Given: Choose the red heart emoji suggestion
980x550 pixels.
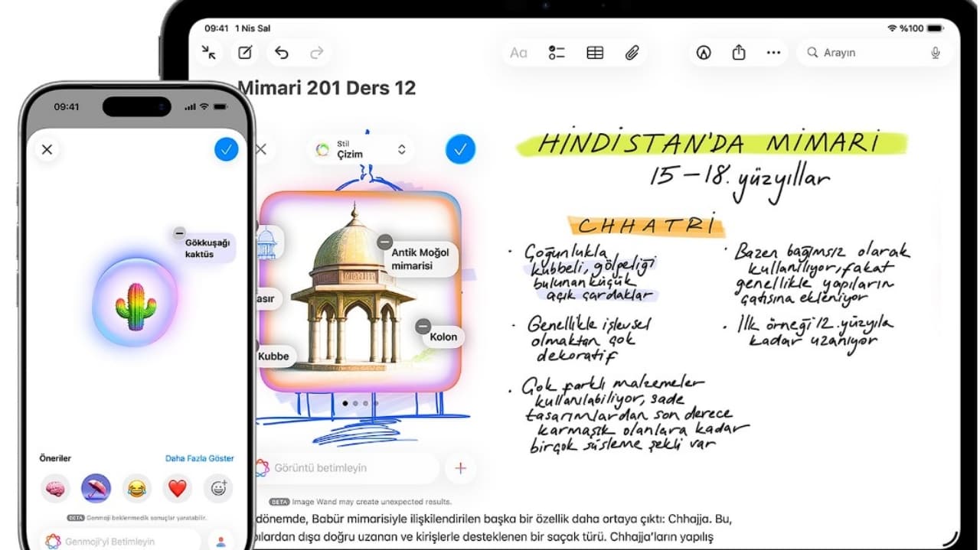Looking at the screenshot, I should click(x=178, y=489).
